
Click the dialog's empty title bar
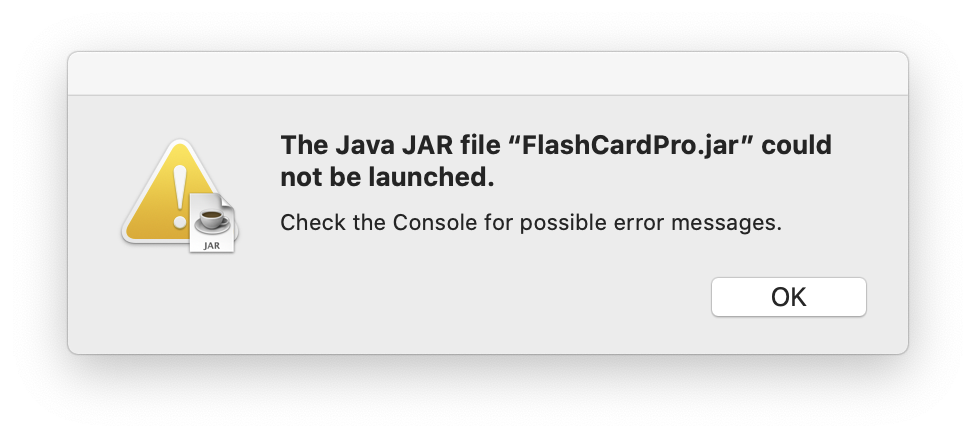(488, 73)
